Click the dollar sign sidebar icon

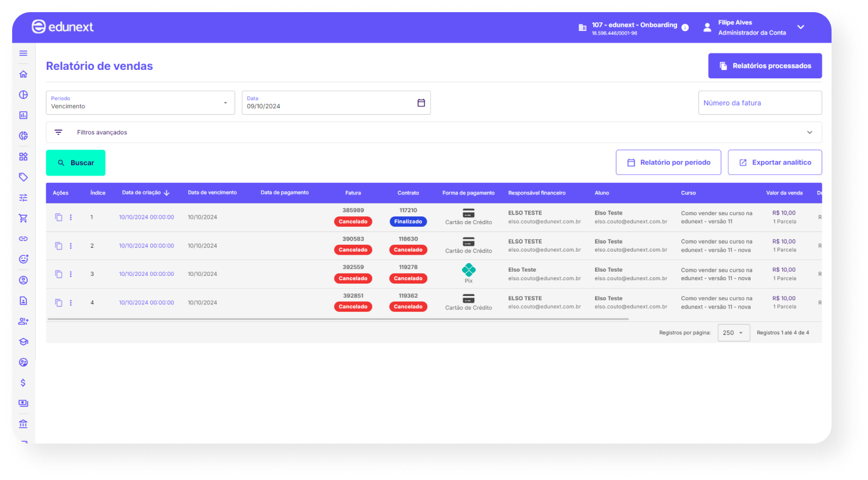(x=23, y=383)
